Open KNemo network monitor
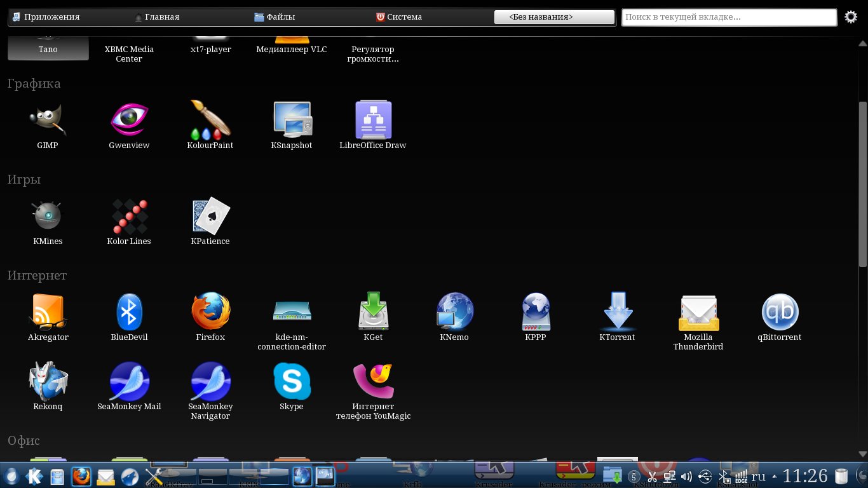 click(x=454, y=318)
